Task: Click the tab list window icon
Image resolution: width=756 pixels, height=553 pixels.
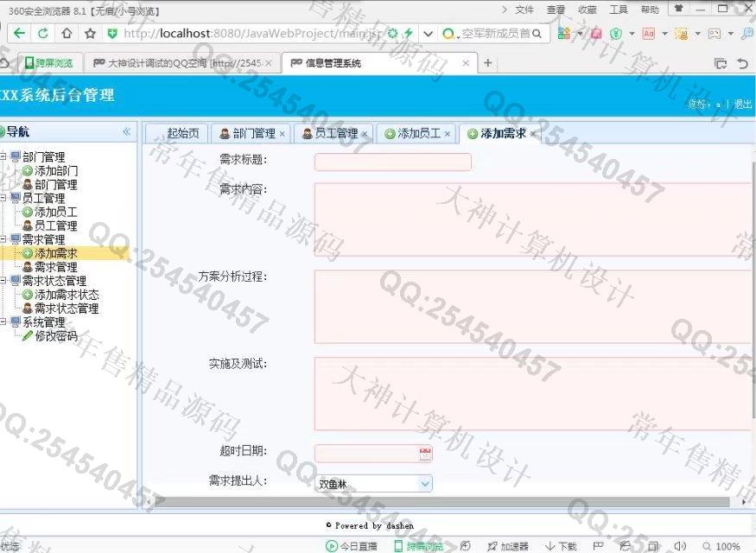Action: [x=721, y=63]
